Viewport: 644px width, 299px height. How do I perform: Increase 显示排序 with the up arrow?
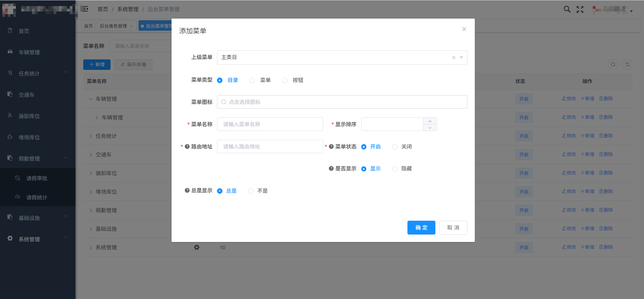pos(430,121)
